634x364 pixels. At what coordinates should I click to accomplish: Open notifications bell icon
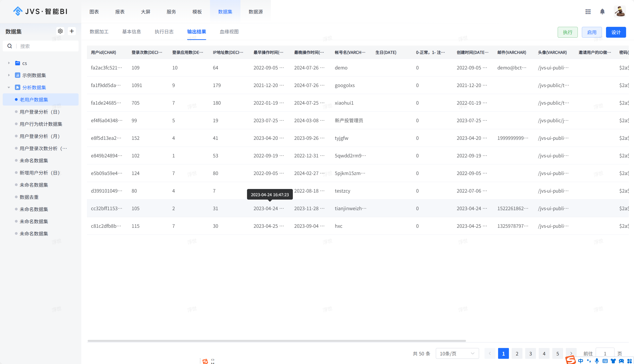point(602,12)
